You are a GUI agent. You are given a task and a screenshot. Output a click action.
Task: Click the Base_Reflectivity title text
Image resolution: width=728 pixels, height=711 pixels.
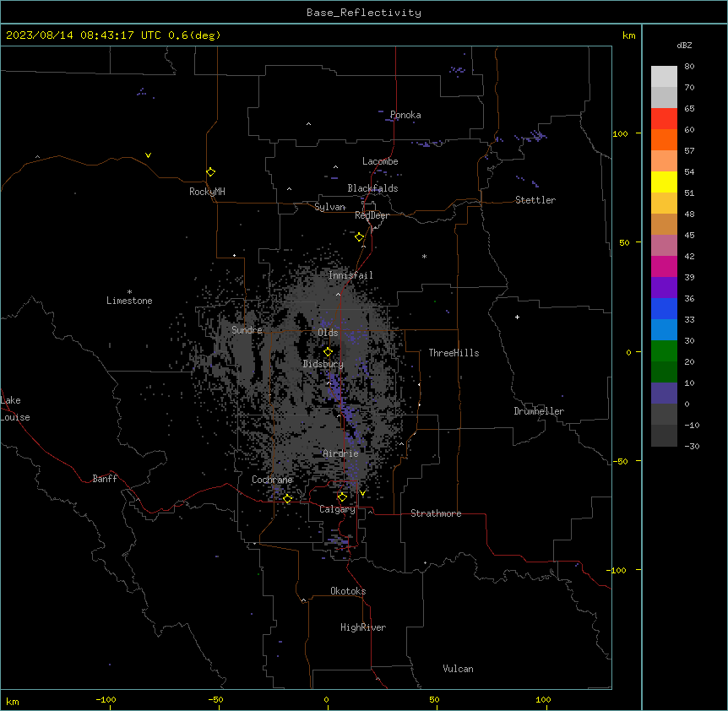(364, 13)
